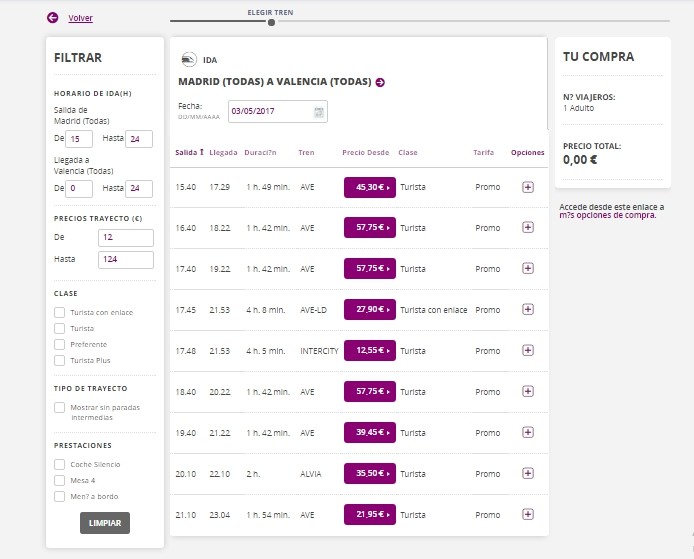This screenshot has width=694, height=559.
Task: Enable the Turista con enlace class filter
Action: 60,312
